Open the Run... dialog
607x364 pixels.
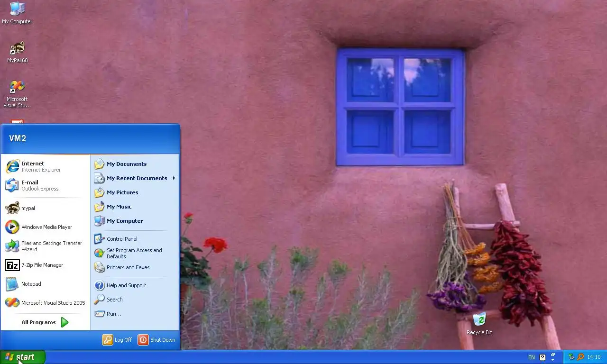(x=135, y=314)
